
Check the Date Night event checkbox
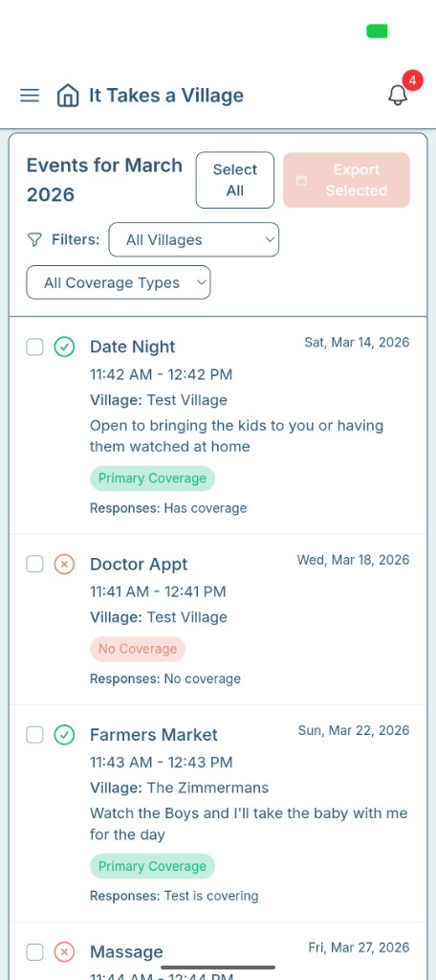click(x=35, y=346)
